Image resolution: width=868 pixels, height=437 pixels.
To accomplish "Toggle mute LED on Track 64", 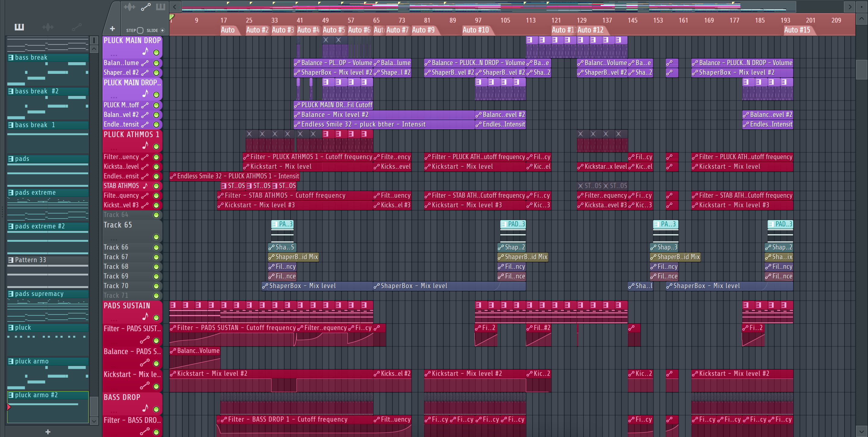I will click(x=156, y=215).
